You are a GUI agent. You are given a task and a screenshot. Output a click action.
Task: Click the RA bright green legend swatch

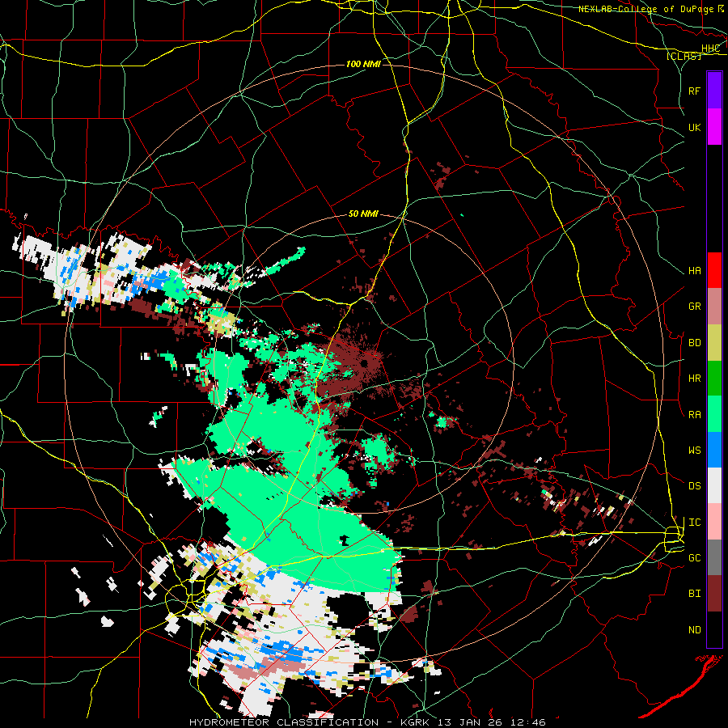tap(714, 414)
